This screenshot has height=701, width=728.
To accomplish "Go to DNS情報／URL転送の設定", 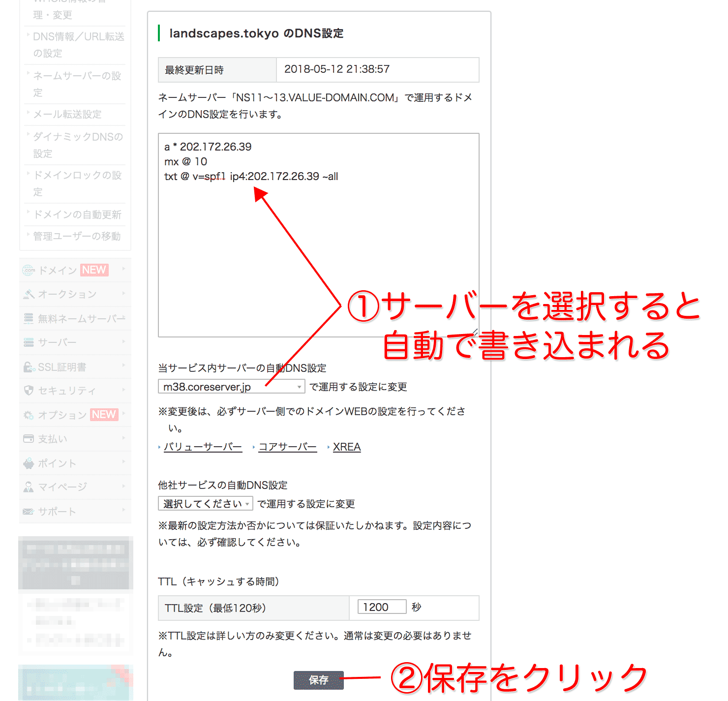I will pyautogui.click(x=79, y=45).
